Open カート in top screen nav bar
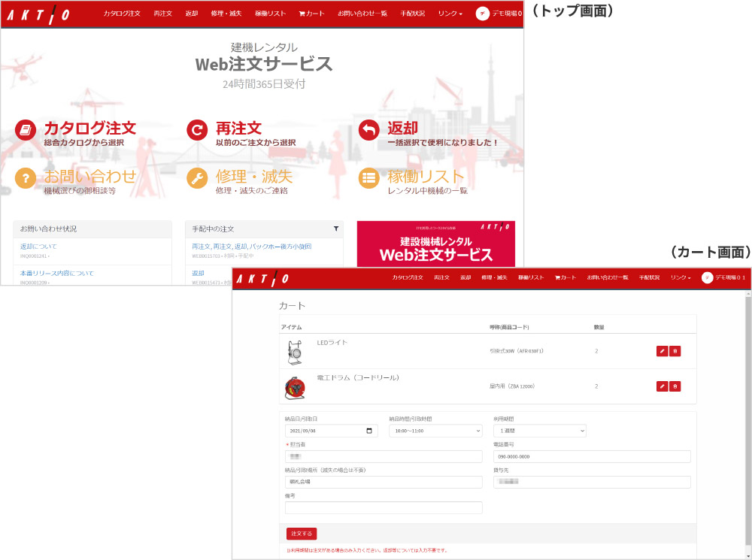Screen dimensions: 752x560 (x=312, y=14)
